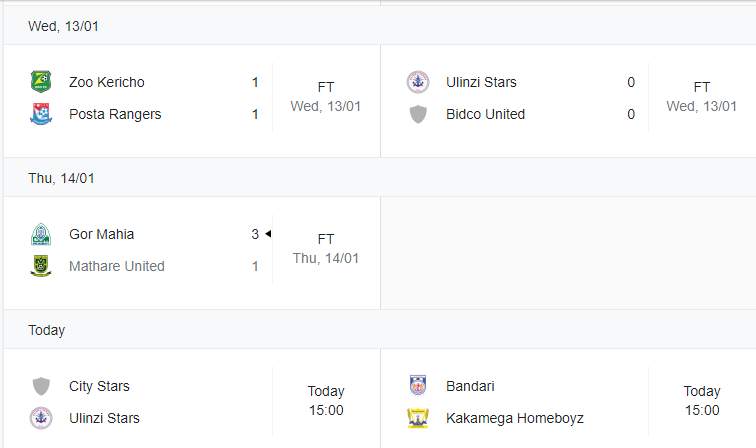This screenshot has height=448, width=756.
Task: Select the Bidco United team name
Action: [x=485, y=114]
